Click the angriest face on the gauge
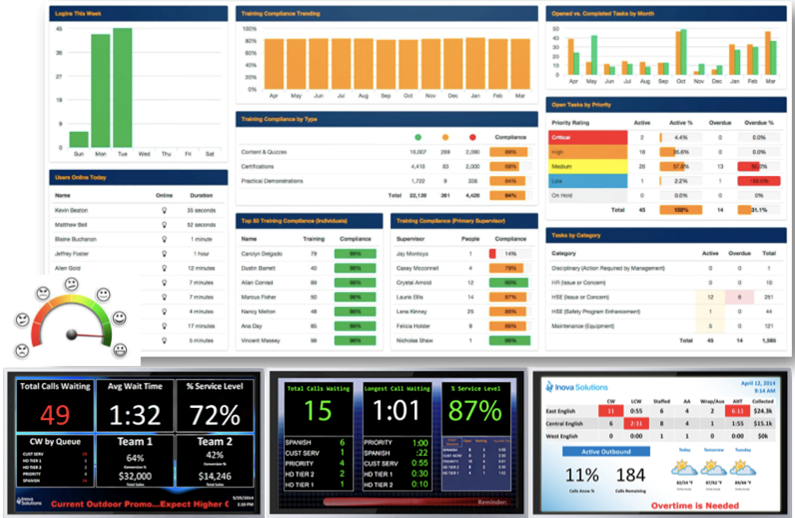 coord(21,350)
